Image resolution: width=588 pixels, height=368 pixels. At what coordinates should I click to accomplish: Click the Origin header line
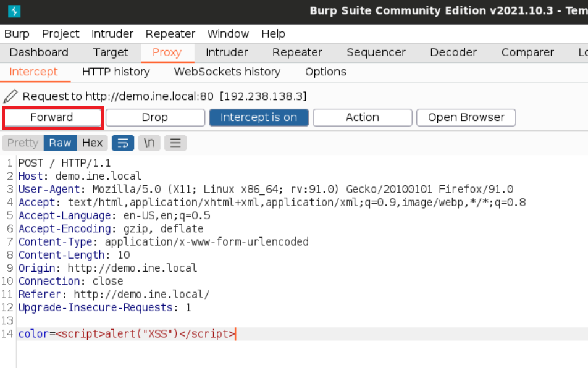[107, 268]
